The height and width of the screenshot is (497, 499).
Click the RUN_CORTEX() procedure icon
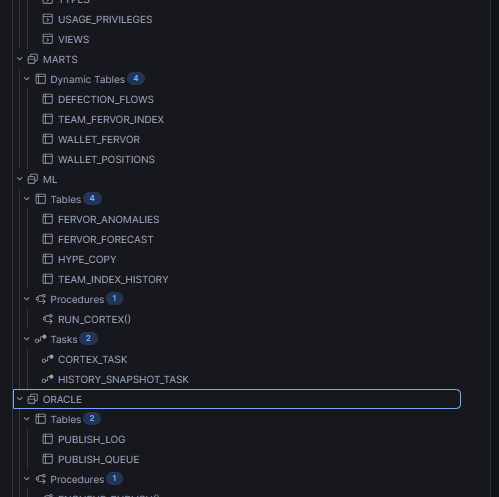click(x=48, y=319)
